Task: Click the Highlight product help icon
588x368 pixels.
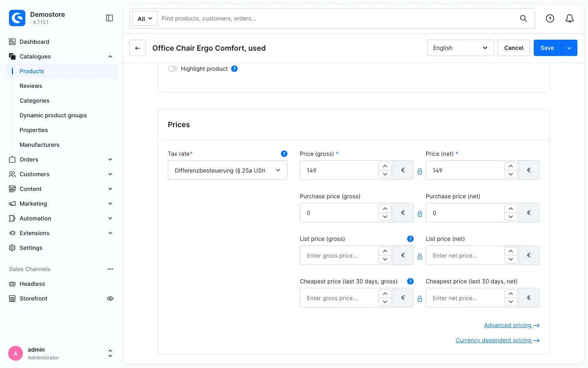Action: [x=234, y=69]
